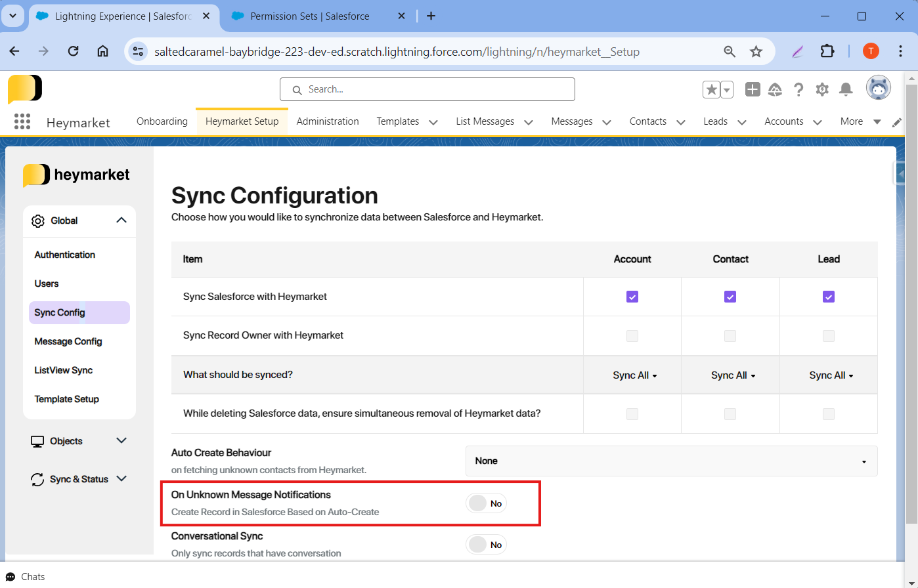
Task: Click the zoom magnifier in address bar
Action: [730, 51]
